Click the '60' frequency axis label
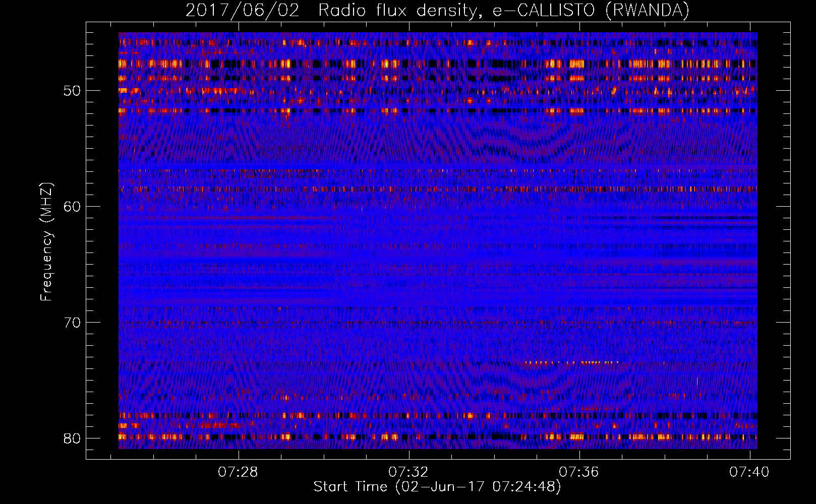The image size is (816, 504). (73, 207)
